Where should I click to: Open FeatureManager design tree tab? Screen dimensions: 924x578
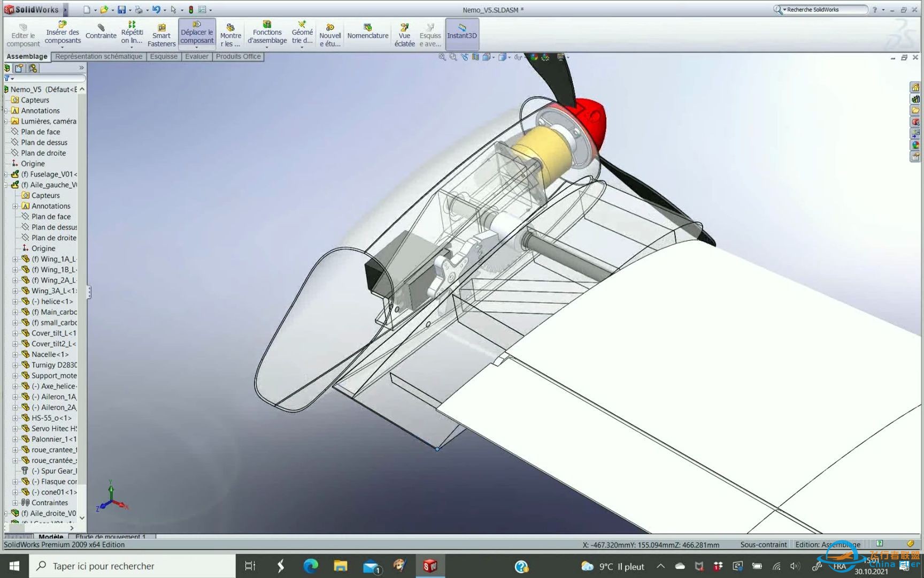[x=7, y=68]
